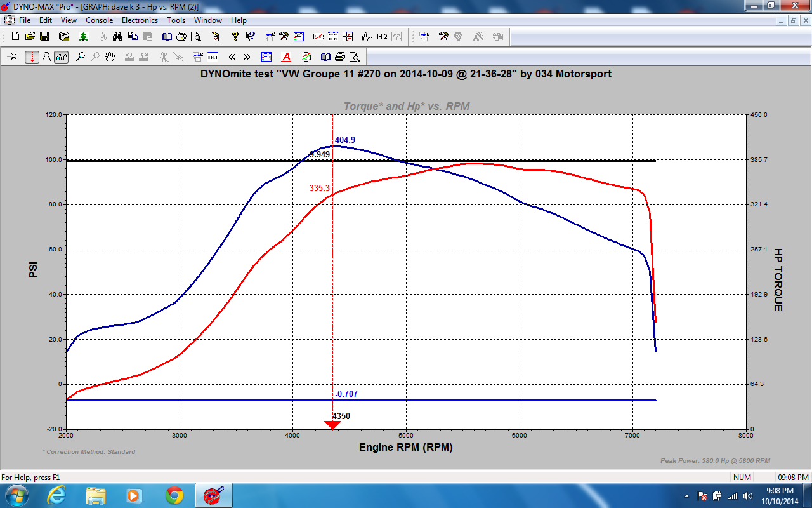Toggle the eyeglasses view mode
Screen dimensions: 812x508
coord(60,56)
